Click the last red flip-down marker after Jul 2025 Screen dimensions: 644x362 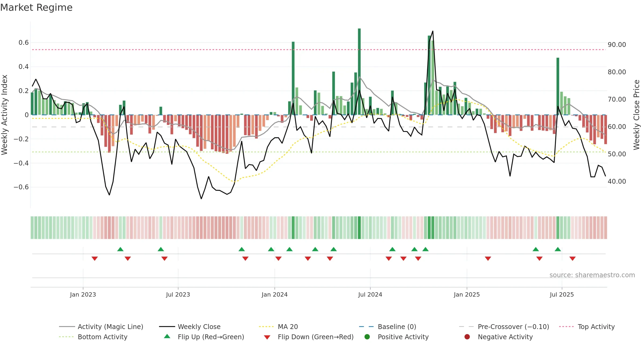click(572, 258)
